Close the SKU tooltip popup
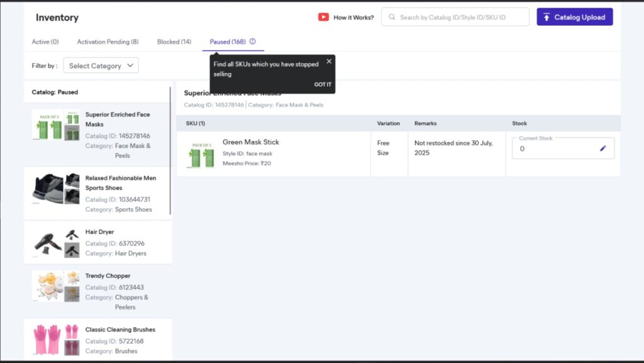The height and width of the screenshot is (363, 644). click(329, 62)
